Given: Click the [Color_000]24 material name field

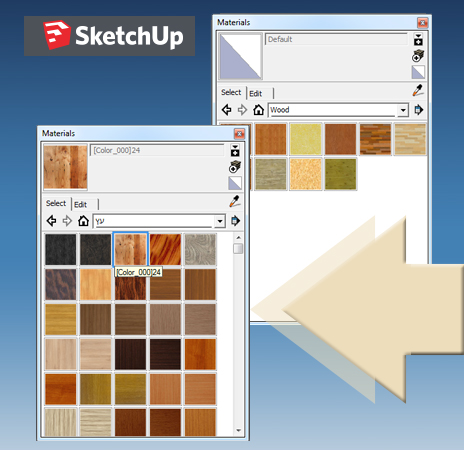Looking at the screenshot, I should [x=157, y=150].
